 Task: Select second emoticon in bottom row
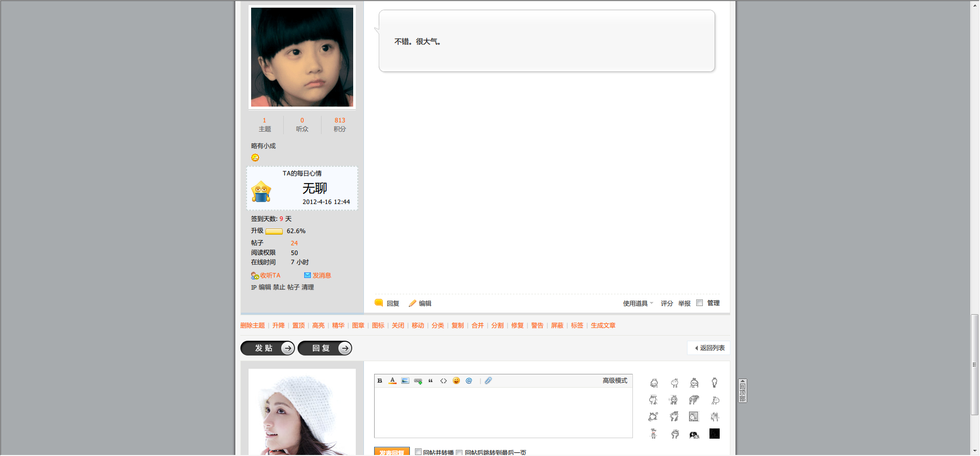pos(674,434)
